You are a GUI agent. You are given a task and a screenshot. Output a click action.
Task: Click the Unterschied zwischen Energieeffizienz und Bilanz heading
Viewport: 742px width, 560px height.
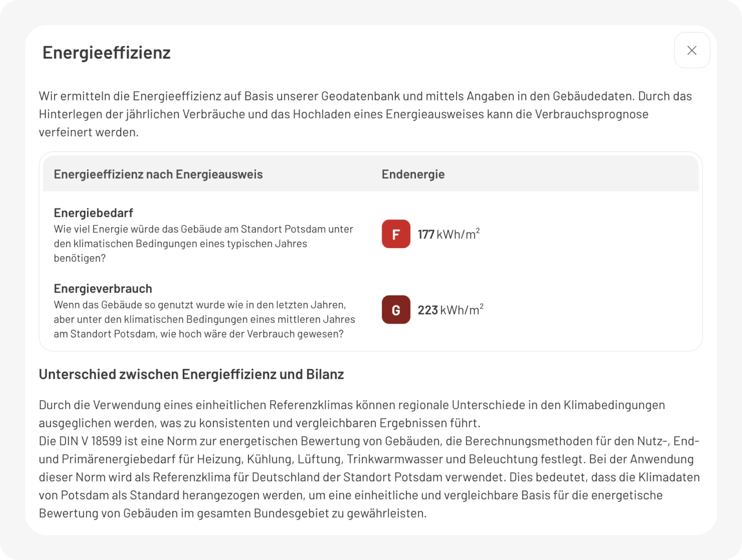pyautogui.click(x=191, y=374)
